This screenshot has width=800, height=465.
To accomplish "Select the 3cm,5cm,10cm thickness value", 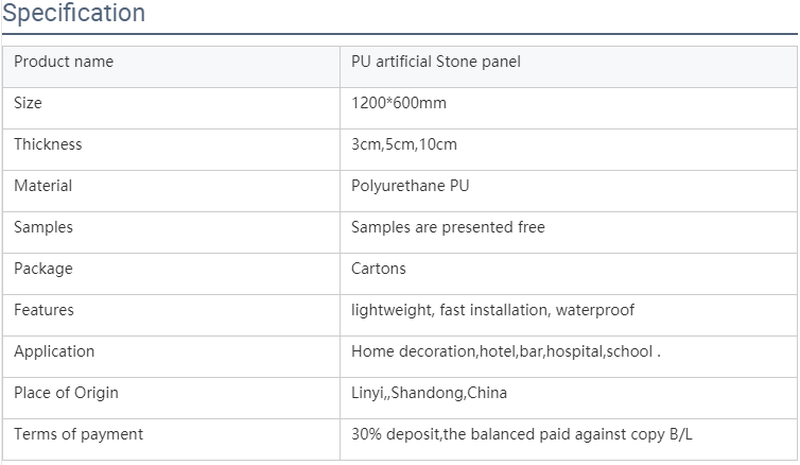I will 404,145.
